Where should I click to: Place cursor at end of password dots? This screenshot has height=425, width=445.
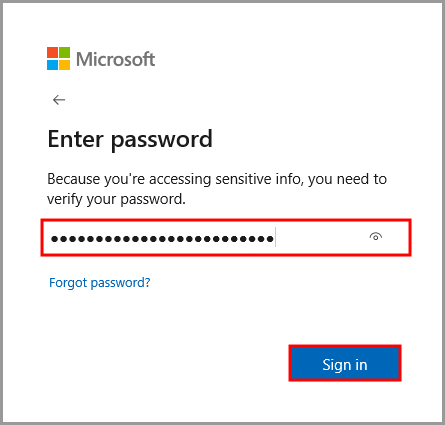point(275,237)
